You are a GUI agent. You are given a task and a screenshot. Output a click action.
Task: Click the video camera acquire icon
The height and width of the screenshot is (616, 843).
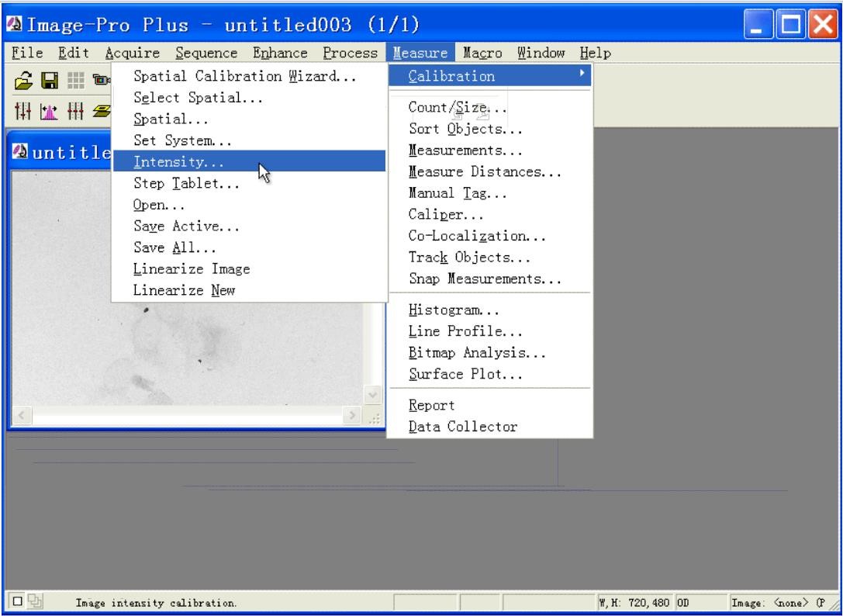[101, 81]
